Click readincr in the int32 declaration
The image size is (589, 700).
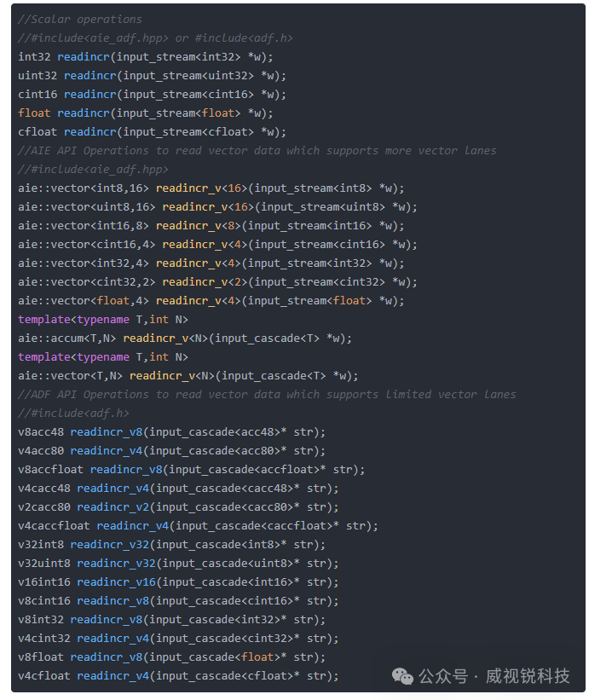click(x=84, y=56)
